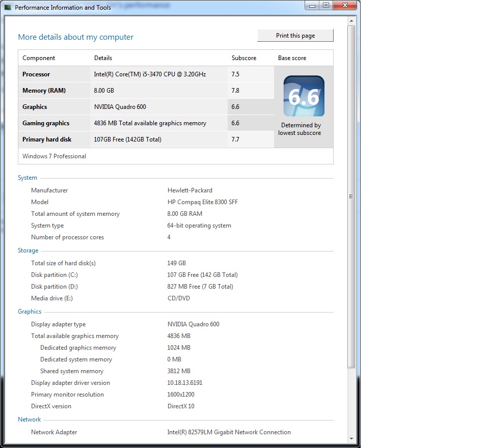489x448 pixels.
Task: Click 827 MB Free (7 GB Total) value
Action: 200,287
